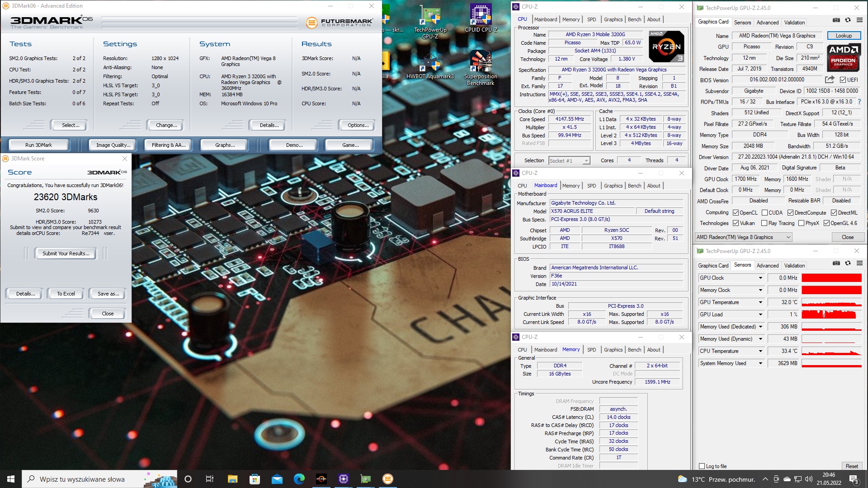This screenshot has width=868, height=488.
Task: Click Bus Interface question mark help icon
Action: (x=859, y=102)
